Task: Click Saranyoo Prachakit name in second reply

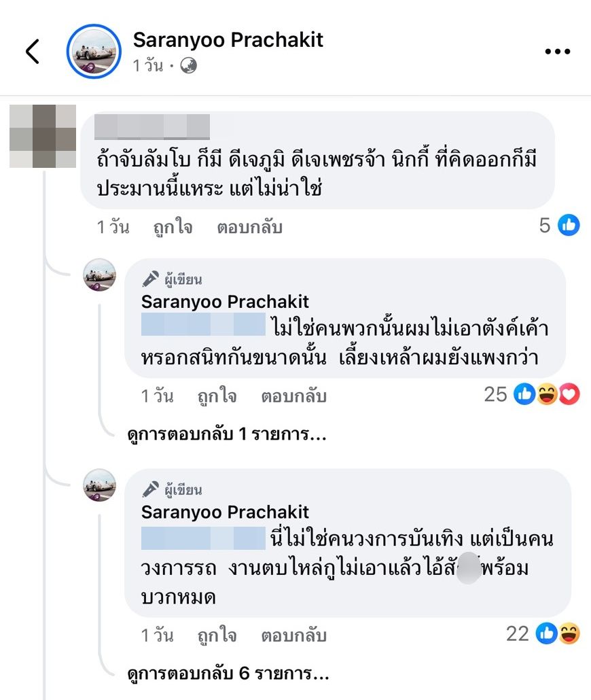Action: coord(225,512)
